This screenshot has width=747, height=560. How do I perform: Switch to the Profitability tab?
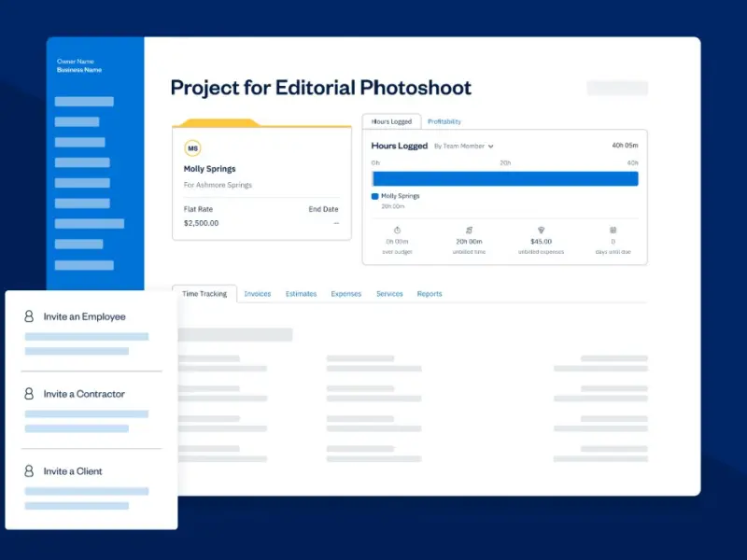coord(444,122)
